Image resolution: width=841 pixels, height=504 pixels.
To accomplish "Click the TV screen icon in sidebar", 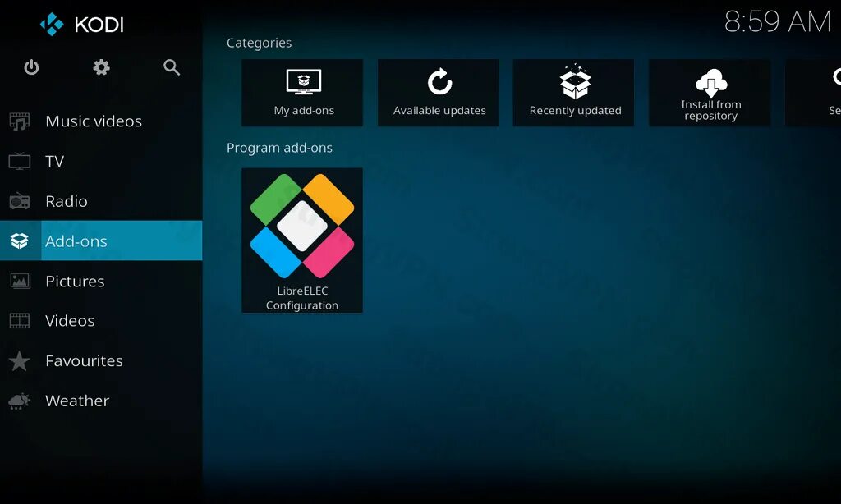I will point(20,161).
